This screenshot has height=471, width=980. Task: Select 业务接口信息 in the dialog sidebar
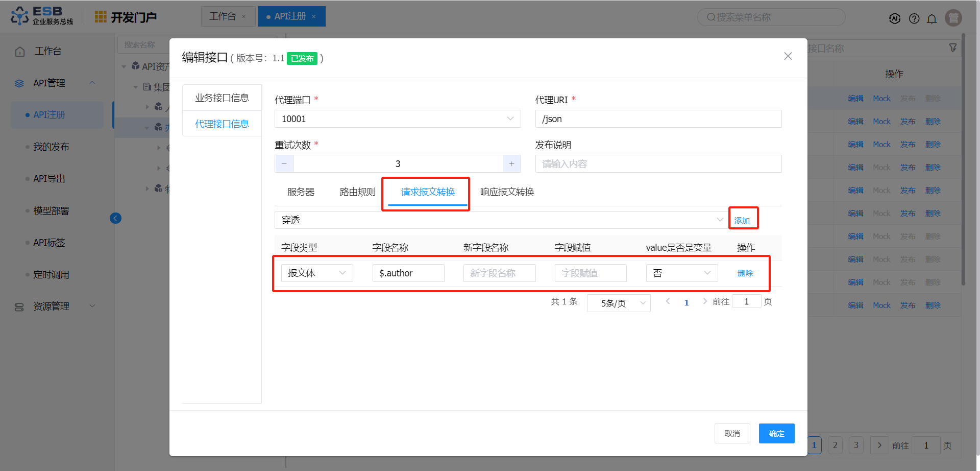tap(222, 98)
